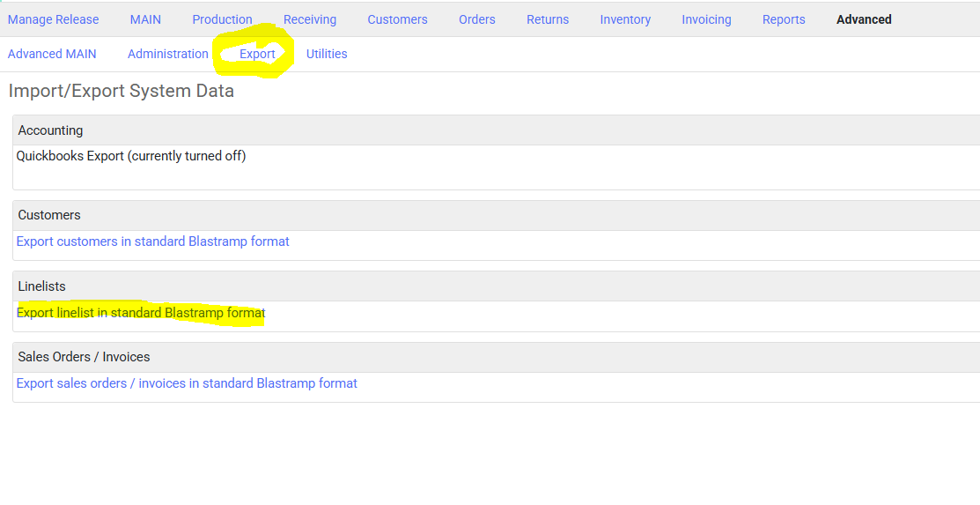Export linelist in standard Blastramp format
Viewport: 980px width, 505px height.
coord(141,313)
